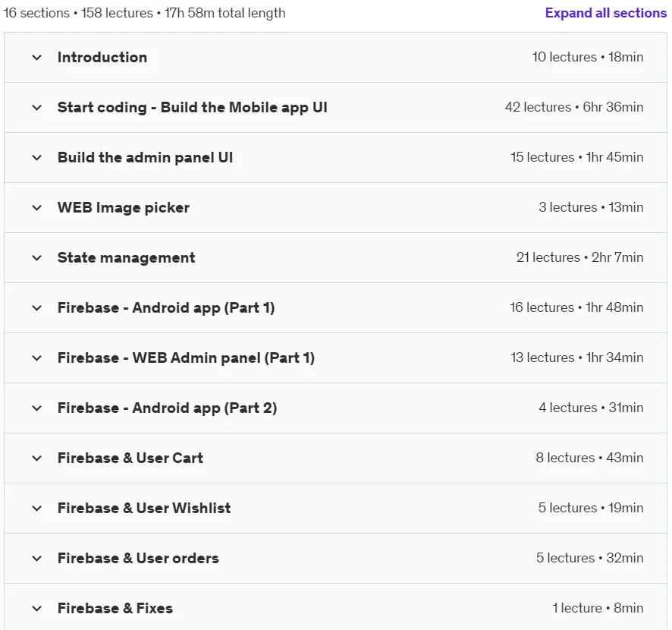Click the State management section heading
The width and height of the screenshot is (672, 630).
127,258
